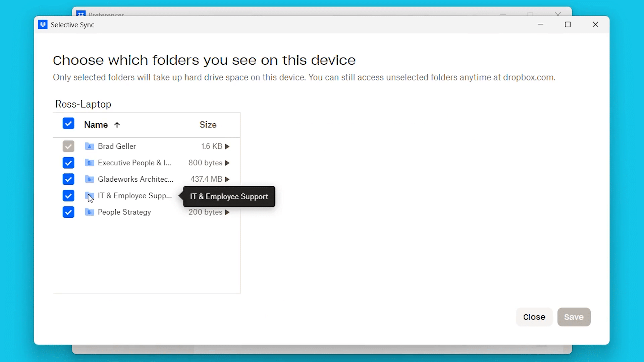The width and height of the screenshot is (644, 362).
Task: Uncheck the IT & Employee Supp... checkbox
Action: click(68, 196)
